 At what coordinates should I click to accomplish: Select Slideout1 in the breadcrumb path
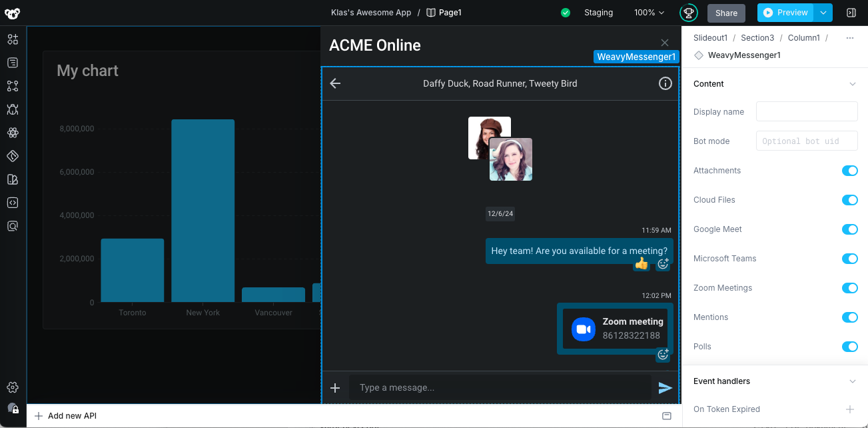tap(710, 38)
